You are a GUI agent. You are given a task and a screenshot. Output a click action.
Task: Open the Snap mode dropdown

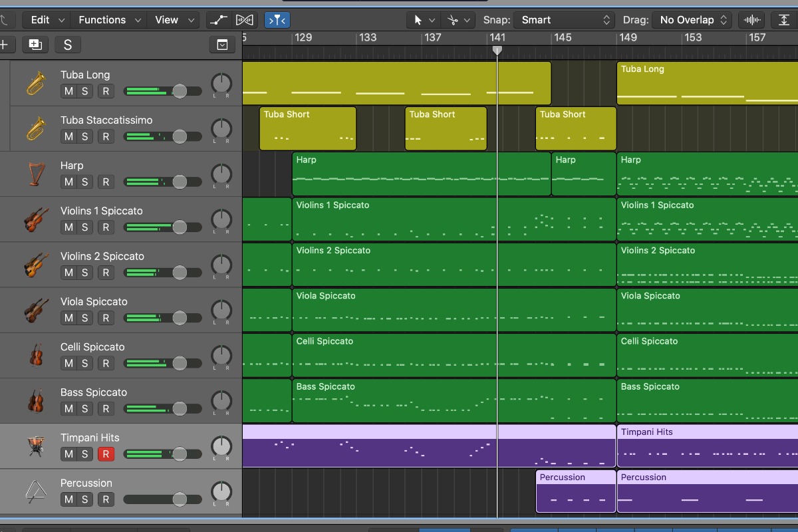click(x=565, y=20)
